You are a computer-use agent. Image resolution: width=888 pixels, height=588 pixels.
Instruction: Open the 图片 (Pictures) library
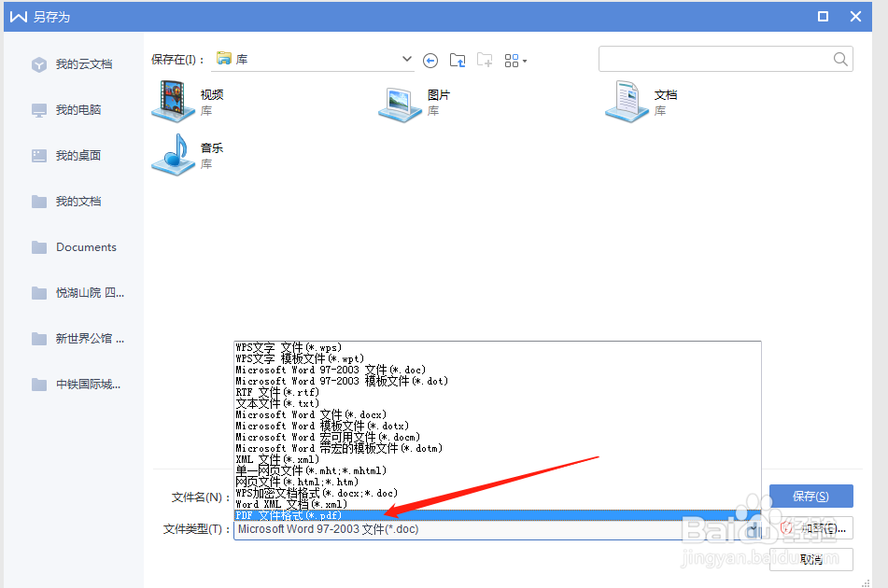tap(415, 103)
